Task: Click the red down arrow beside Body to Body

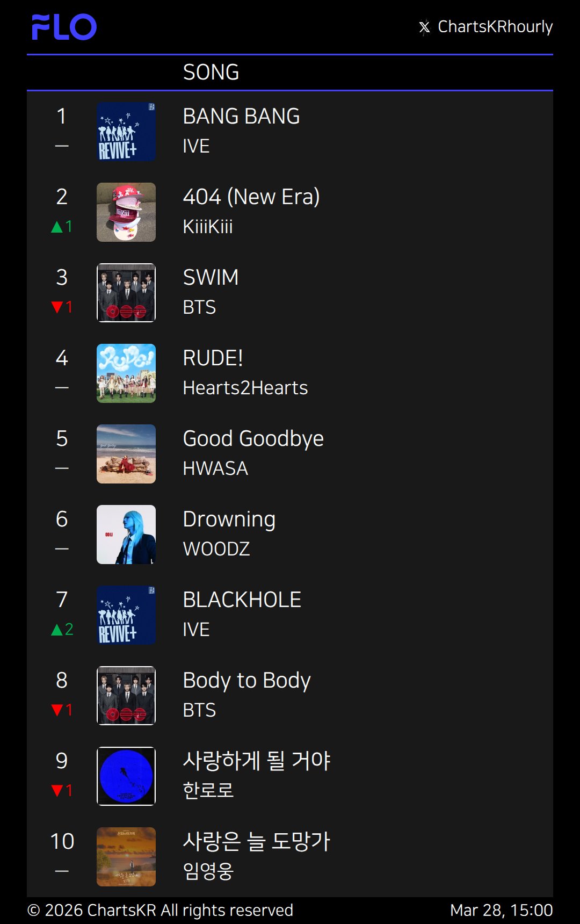Action: coord(57,710)
